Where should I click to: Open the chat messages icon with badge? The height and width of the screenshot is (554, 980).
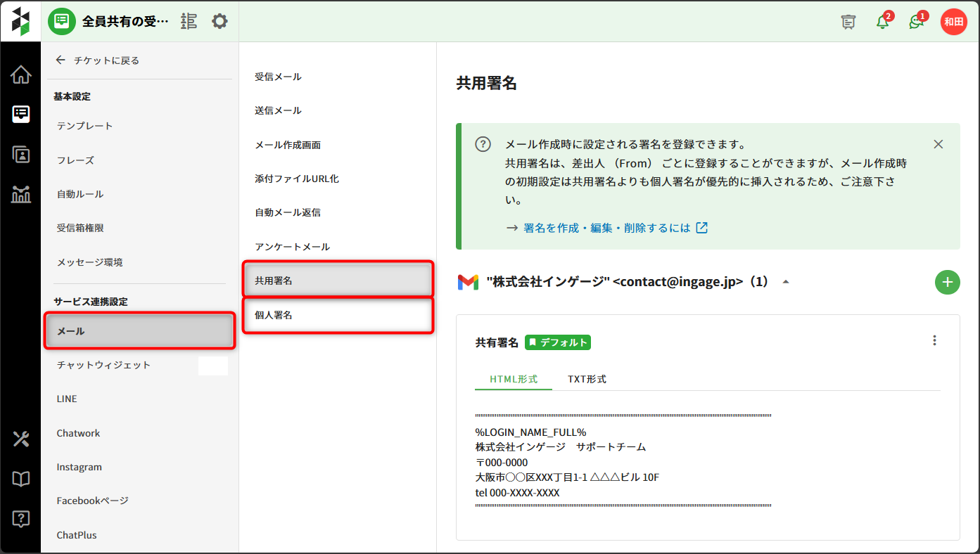pyautogui.click(x=916, y=22)
